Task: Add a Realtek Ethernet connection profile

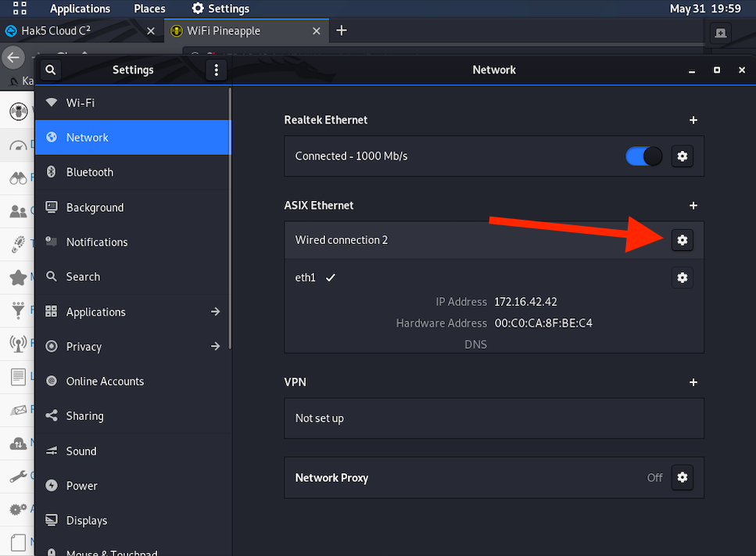Action: (x=693, y=120)
